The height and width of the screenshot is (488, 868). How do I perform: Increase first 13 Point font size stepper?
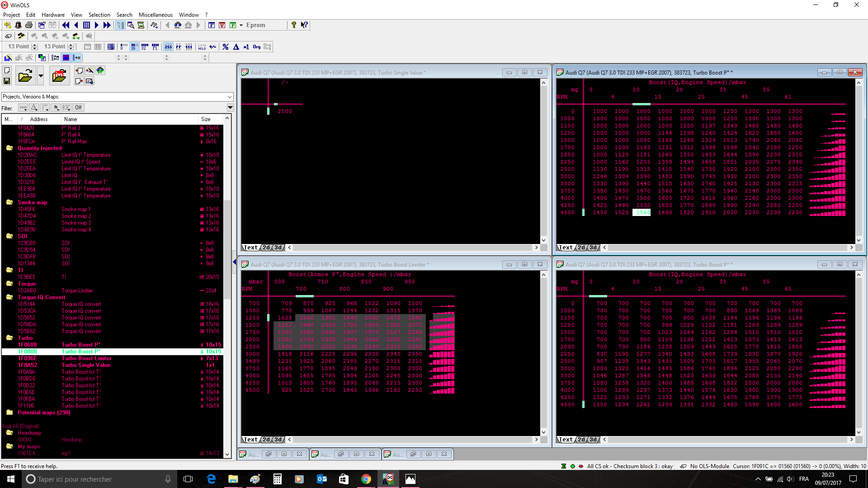click(35, 45)
